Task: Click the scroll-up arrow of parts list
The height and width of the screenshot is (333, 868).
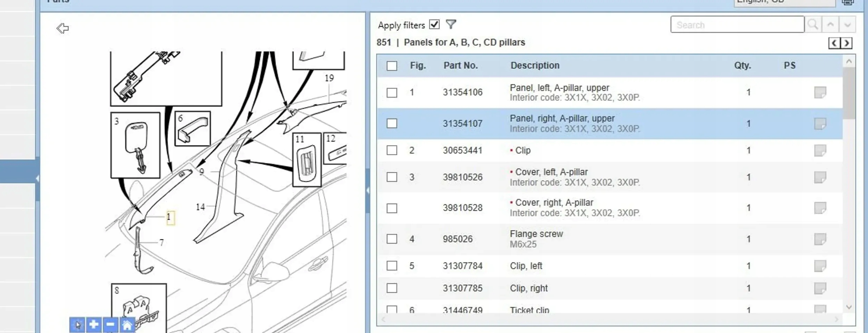Action: 849,62
